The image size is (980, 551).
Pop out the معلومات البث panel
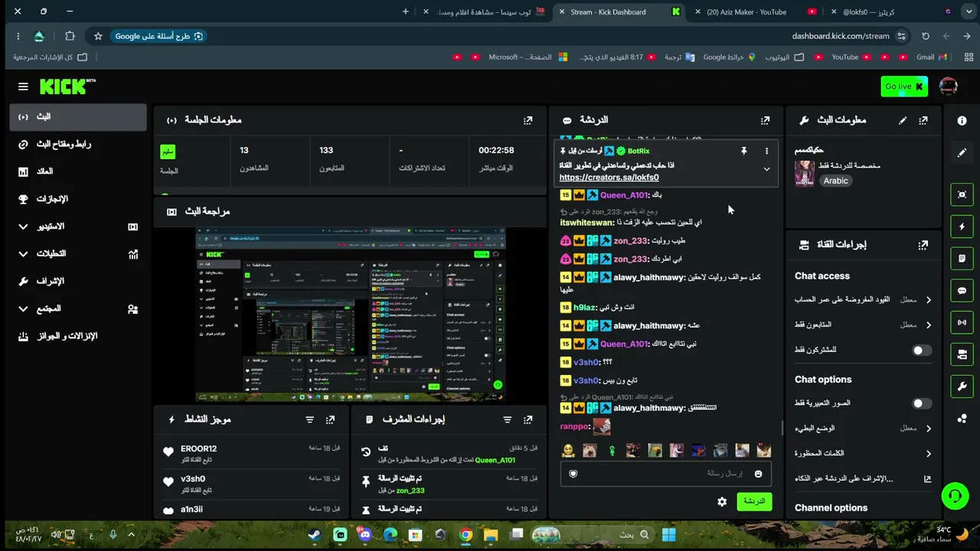923,120
